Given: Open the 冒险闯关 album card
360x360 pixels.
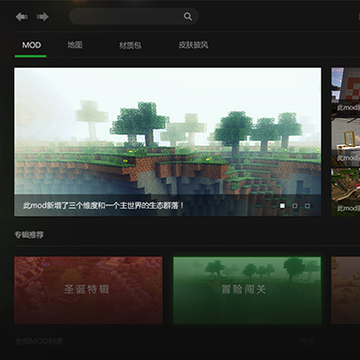Looking at the screenshot, I should [x=247, y=290].
